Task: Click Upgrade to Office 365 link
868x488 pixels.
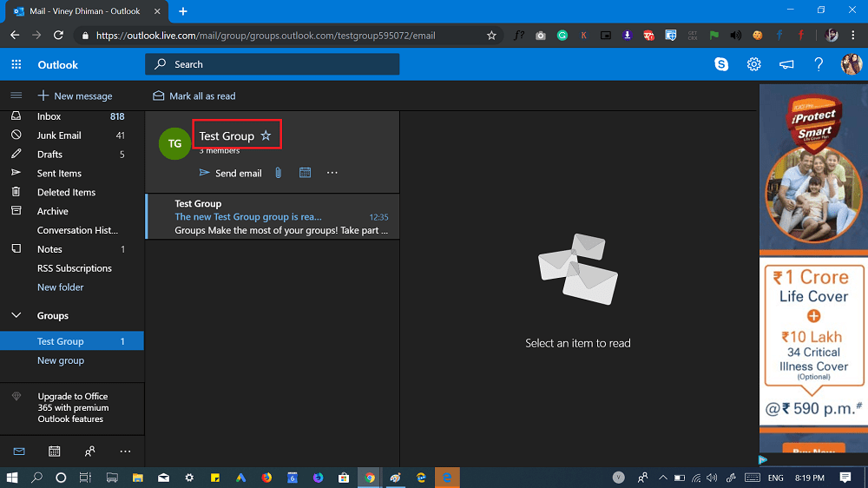Action: point(73,408)
